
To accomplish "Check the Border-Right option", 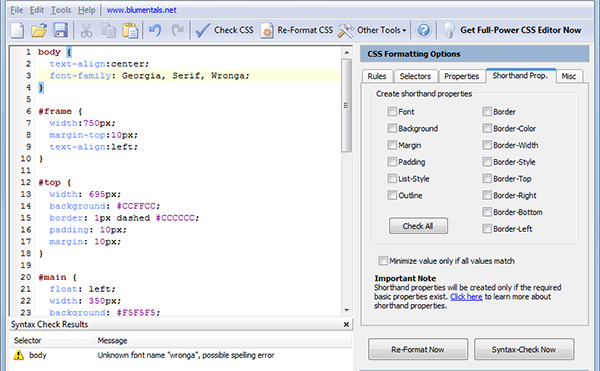I will 487,195.
